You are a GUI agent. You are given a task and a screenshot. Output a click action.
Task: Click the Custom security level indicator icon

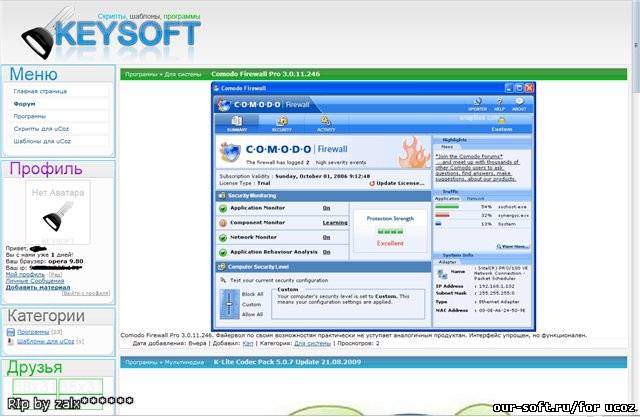[502, 120]
